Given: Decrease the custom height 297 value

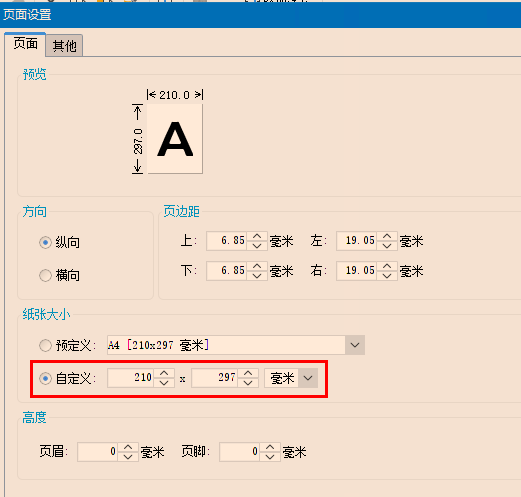Looking at the screenshot, I should pyautogui.click(x=248, y=383).
